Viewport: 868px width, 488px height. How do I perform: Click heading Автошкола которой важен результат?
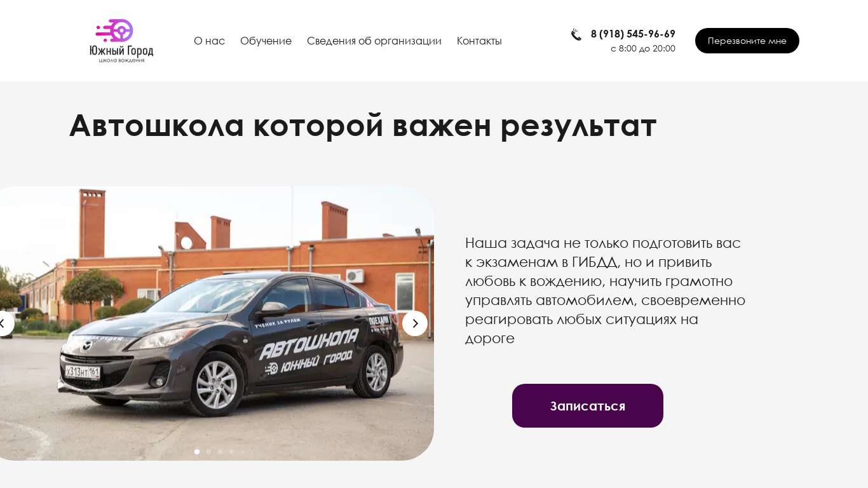tap(363, 125)
